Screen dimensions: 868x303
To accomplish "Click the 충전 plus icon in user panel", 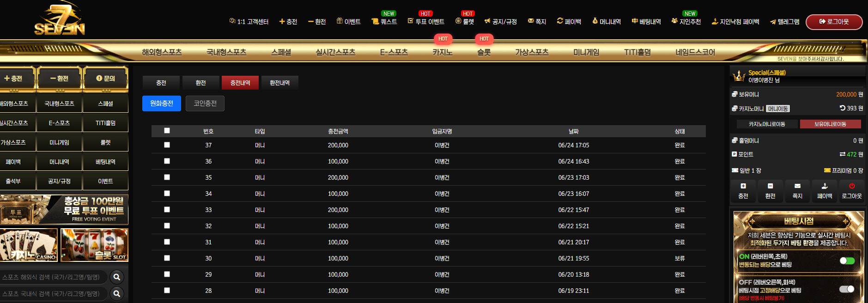I will click(x=743, y=186).
